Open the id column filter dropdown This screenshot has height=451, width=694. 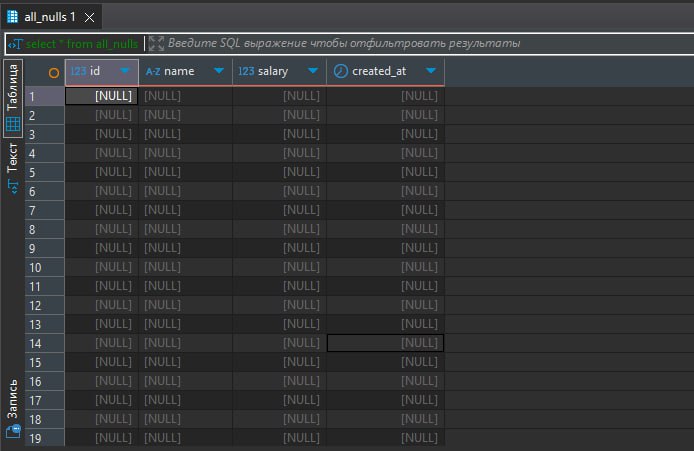(x=125, y=71)
